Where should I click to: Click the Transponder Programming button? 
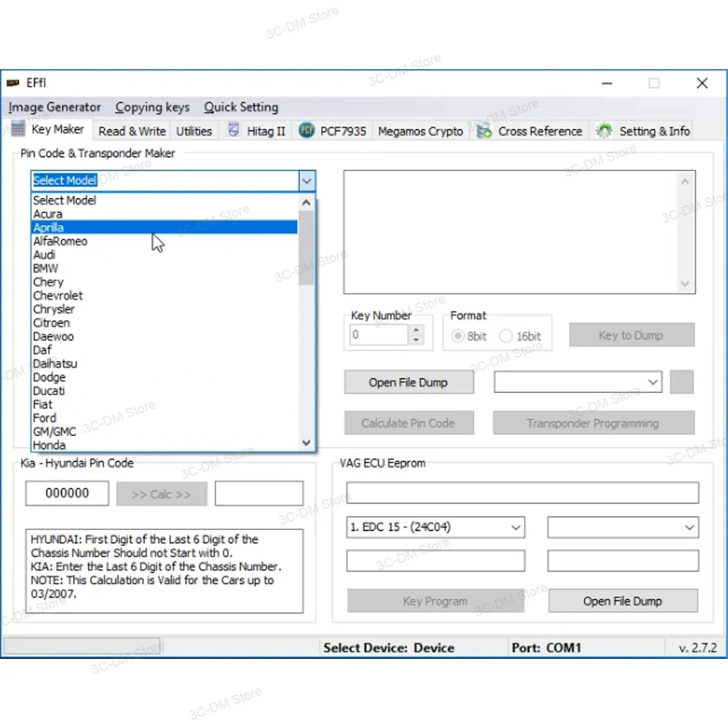point(593,423)
